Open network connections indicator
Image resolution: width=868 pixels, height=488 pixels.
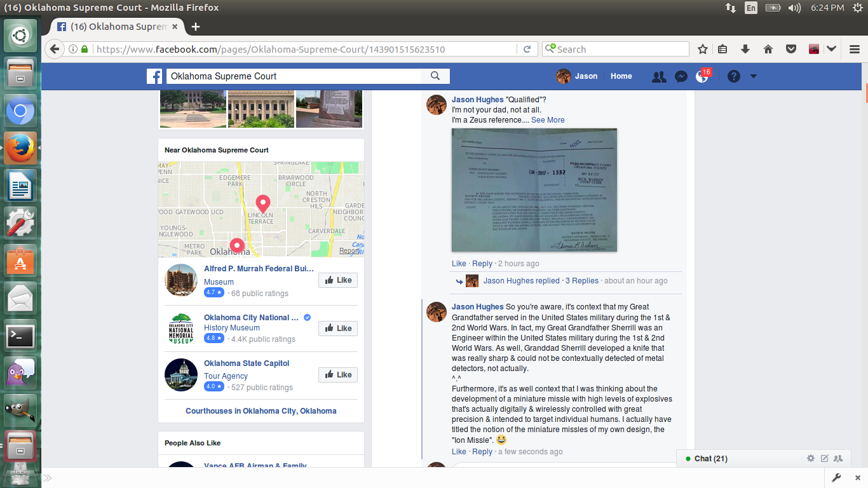tap(731, 8)
